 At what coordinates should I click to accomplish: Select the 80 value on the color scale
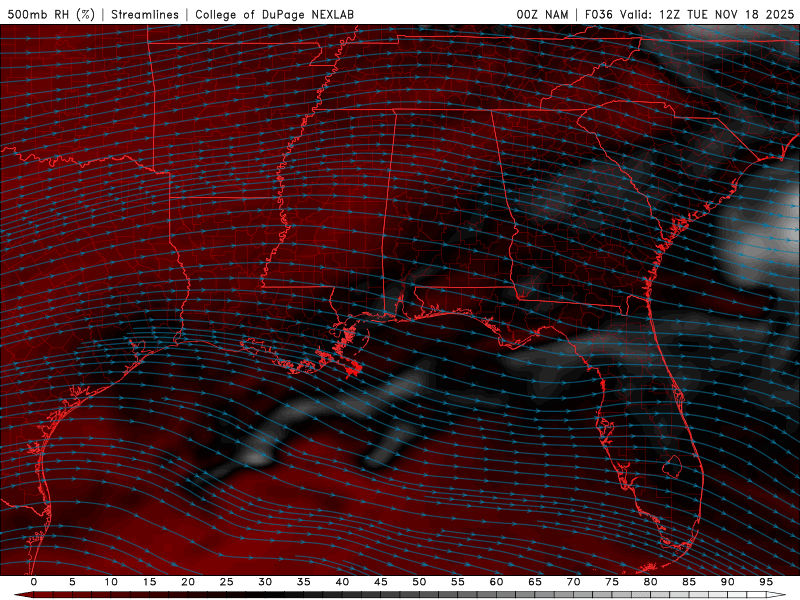(x=651, y=582)
